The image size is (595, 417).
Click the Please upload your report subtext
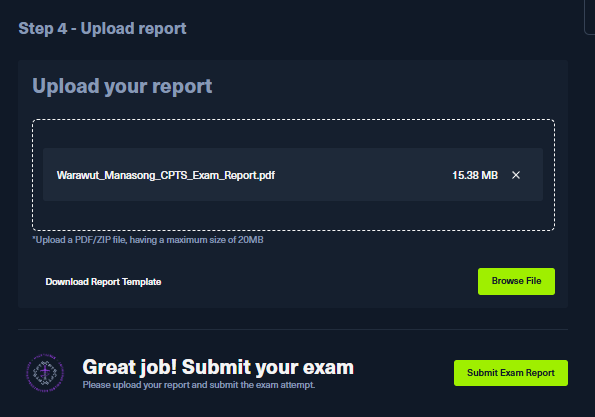coord(198,385)
